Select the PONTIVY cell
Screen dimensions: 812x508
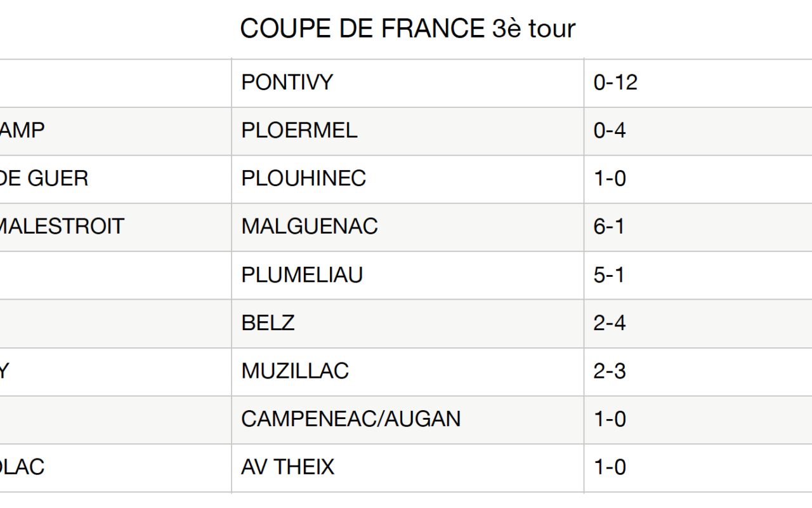click(x=287, y=83)
